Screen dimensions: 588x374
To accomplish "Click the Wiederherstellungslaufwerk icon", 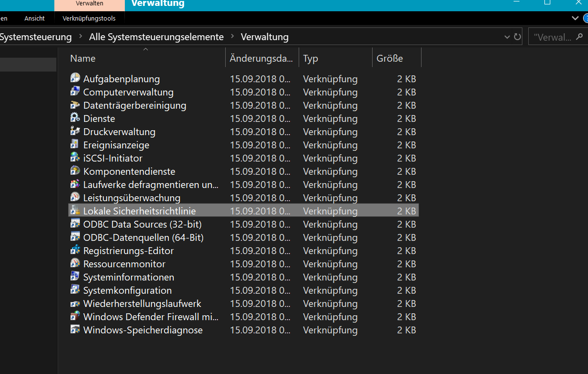I will click(75, 303).
